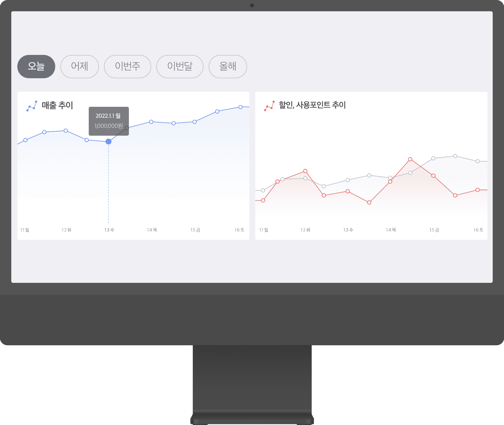Click the 1.3 수 label in sales chart
The image size is (504, 425).
pyautogui.click(x=109, y=230)
